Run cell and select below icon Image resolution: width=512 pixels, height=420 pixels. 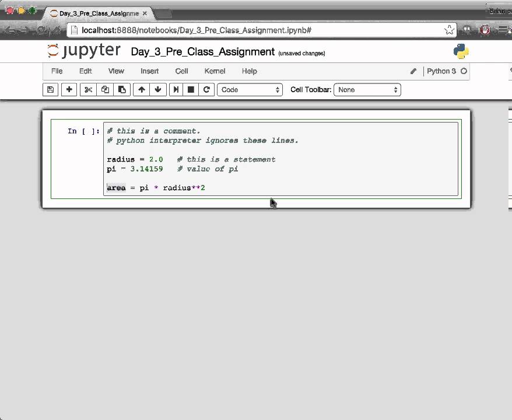tap(176, 89)
